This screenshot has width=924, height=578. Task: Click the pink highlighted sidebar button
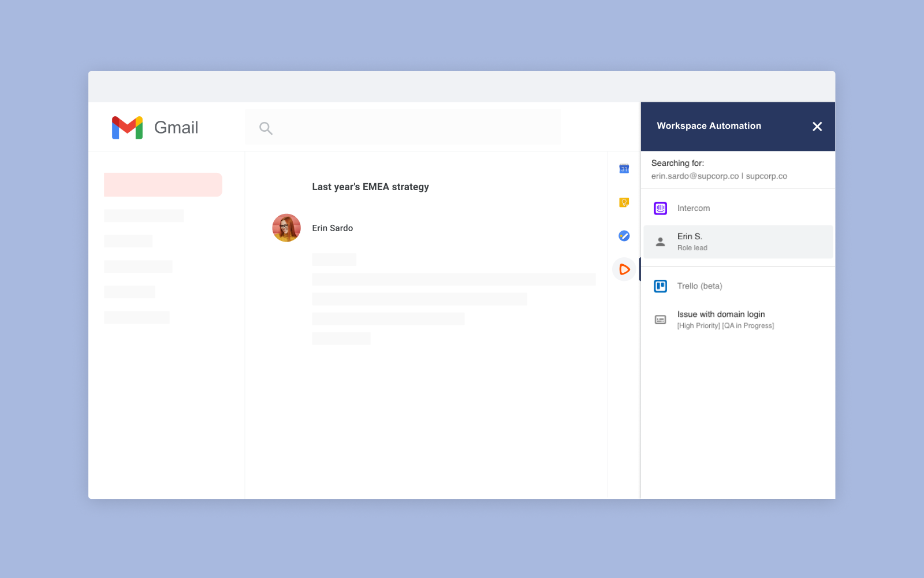(163, 184)
